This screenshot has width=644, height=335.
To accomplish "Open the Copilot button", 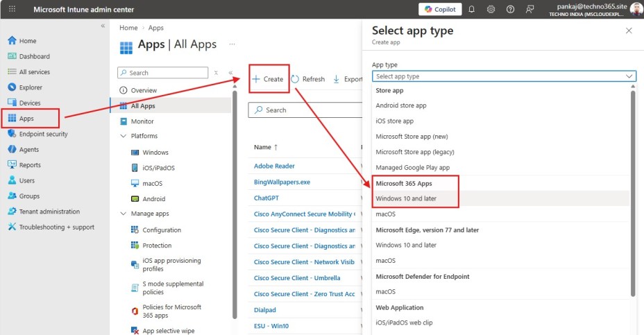I will coord(440,9).
